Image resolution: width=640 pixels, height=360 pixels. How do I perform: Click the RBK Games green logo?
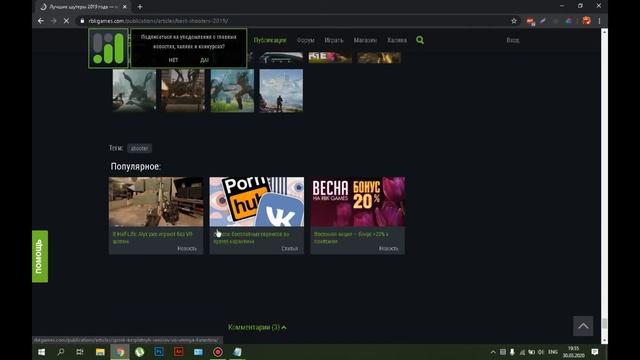click(108, 48)
